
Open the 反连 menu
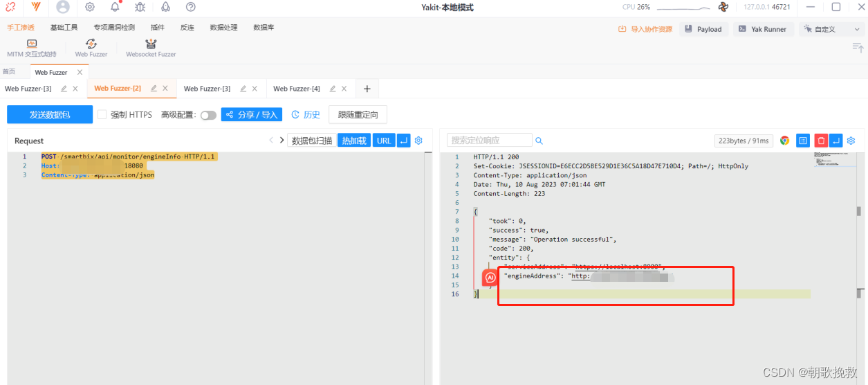187,28
